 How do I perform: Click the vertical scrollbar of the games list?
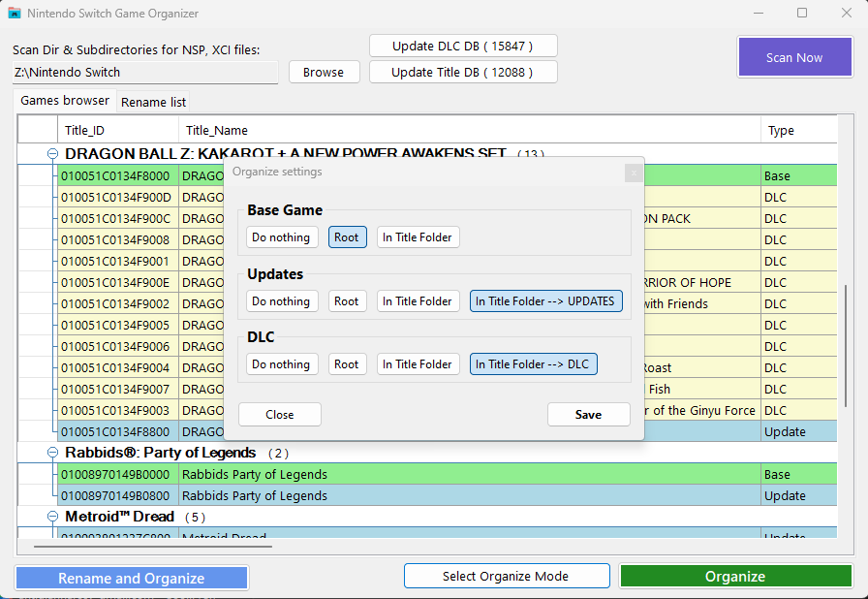tap(846, 346)
